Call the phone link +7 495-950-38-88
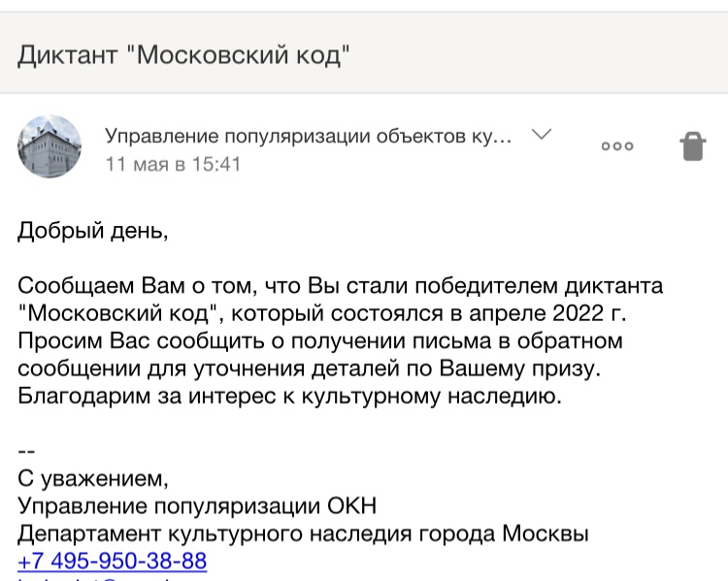The height and width of the screenshot is (581, 728). (x=112, y=561)
